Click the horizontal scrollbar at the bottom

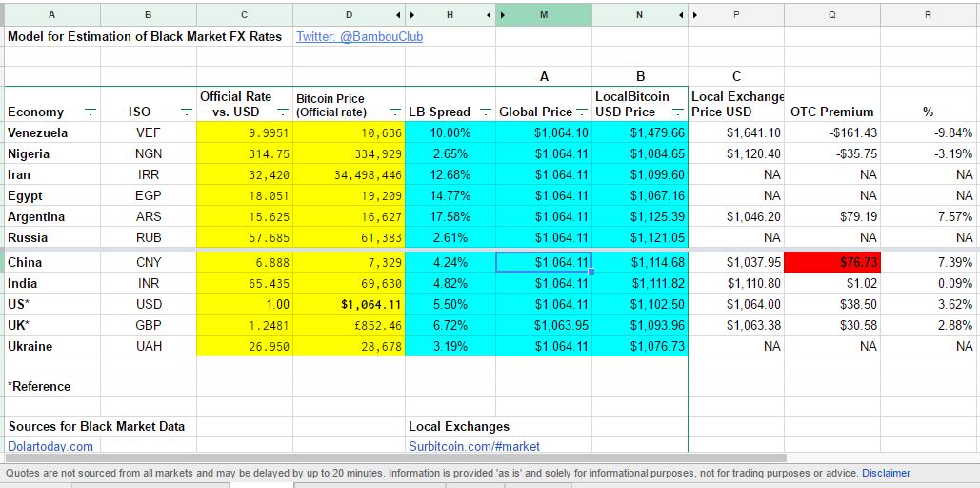381,458
